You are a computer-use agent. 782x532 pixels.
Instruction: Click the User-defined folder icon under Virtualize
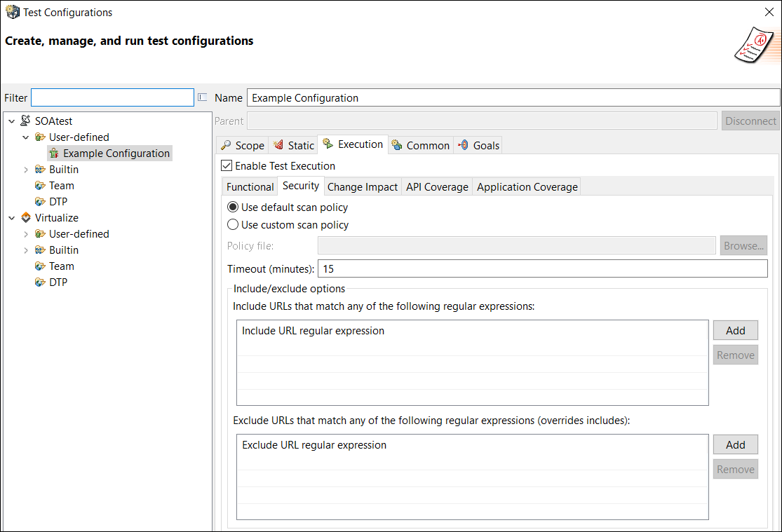[40, 234]
